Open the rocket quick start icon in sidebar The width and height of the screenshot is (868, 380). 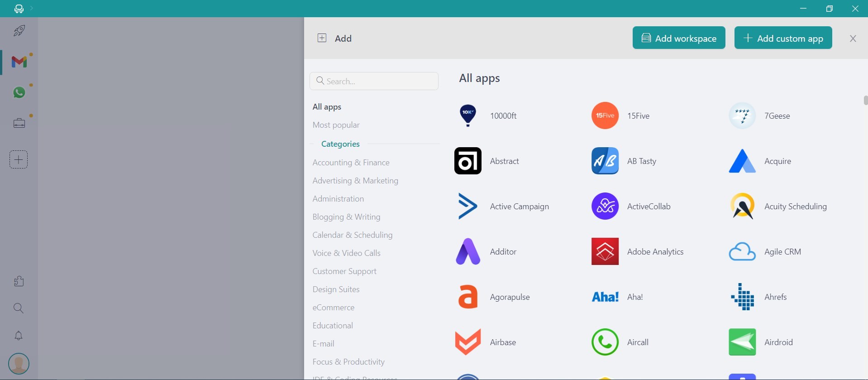19,31
